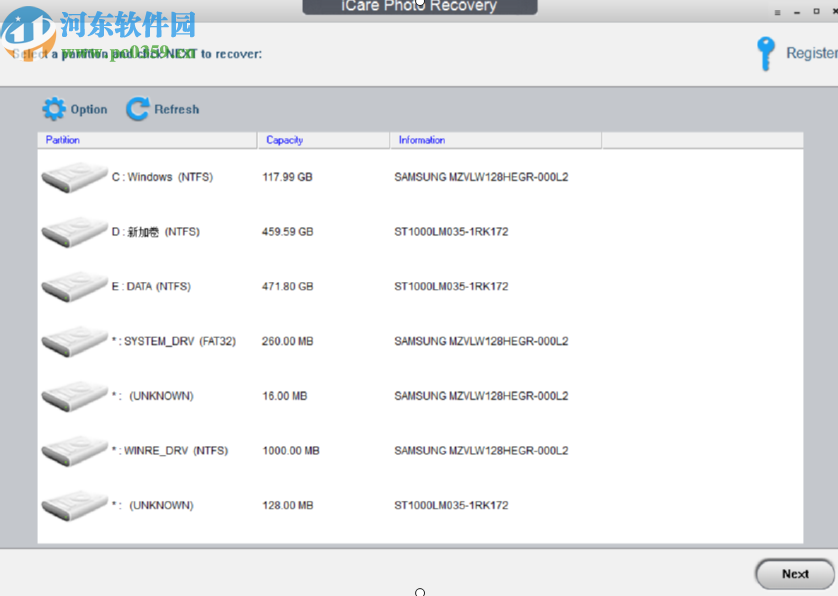Click (UNKNOWN) label in 128.00 MB row
Image resolution: width=838 pixels, height=596 pixels.
(161, 506)
